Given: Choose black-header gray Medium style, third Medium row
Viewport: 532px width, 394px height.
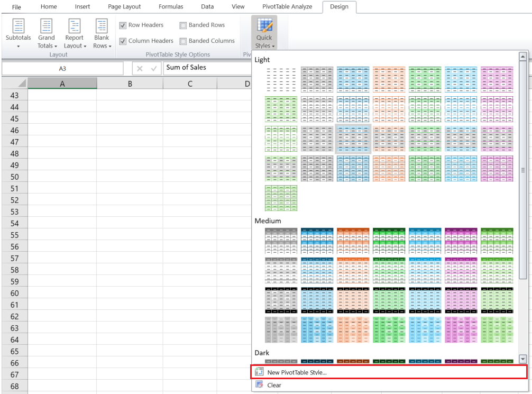Looking at the screenshot, I should pyautogui.click(x=281, y=300).
